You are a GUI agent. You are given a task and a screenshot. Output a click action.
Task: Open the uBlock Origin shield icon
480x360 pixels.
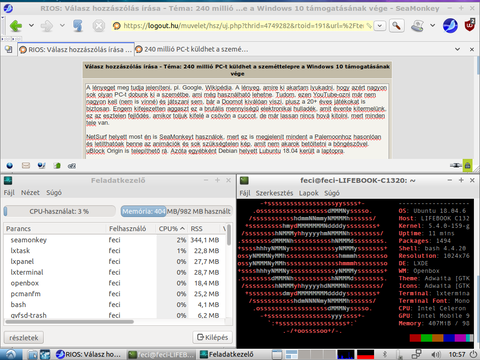[470, 26]
